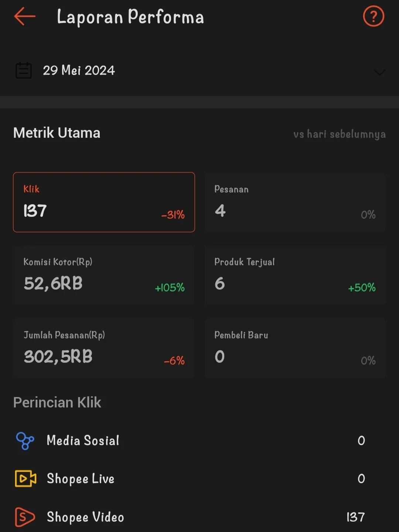
Task: Expand the date dropdown chevron
Action: click(379, 71)
